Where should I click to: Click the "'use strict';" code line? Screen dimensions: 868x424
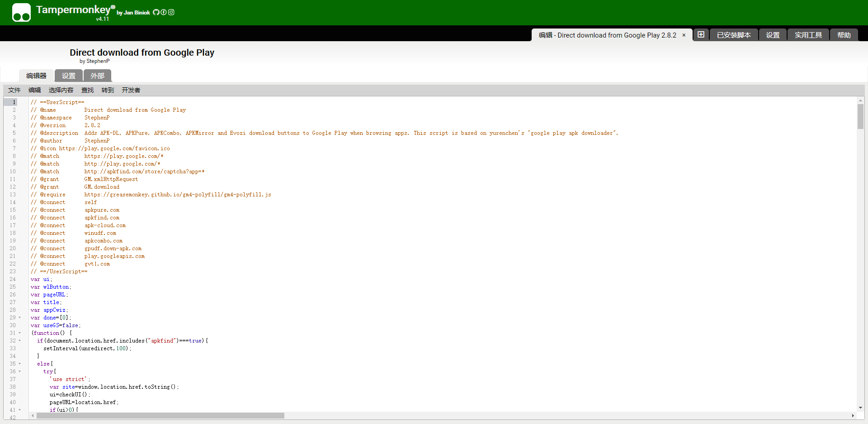pyautogui.click(x=70, y=379)
